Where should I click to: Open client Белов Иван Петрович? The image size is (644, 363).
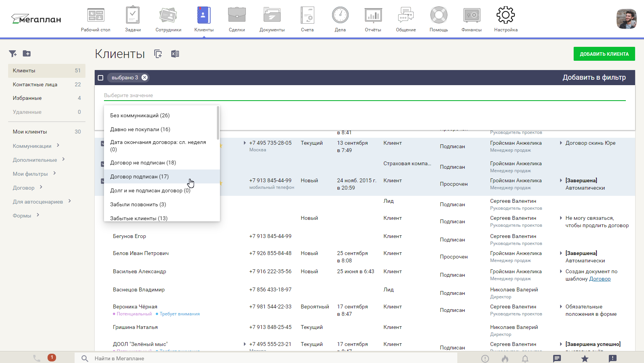(x=141, y=253)
